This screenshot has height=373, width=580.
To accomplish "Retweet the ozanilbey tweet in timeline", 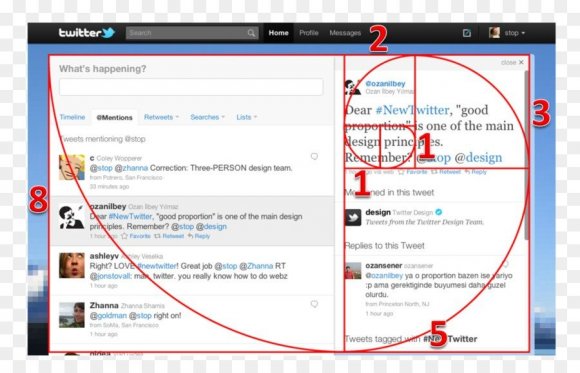I will coord(169,236).
